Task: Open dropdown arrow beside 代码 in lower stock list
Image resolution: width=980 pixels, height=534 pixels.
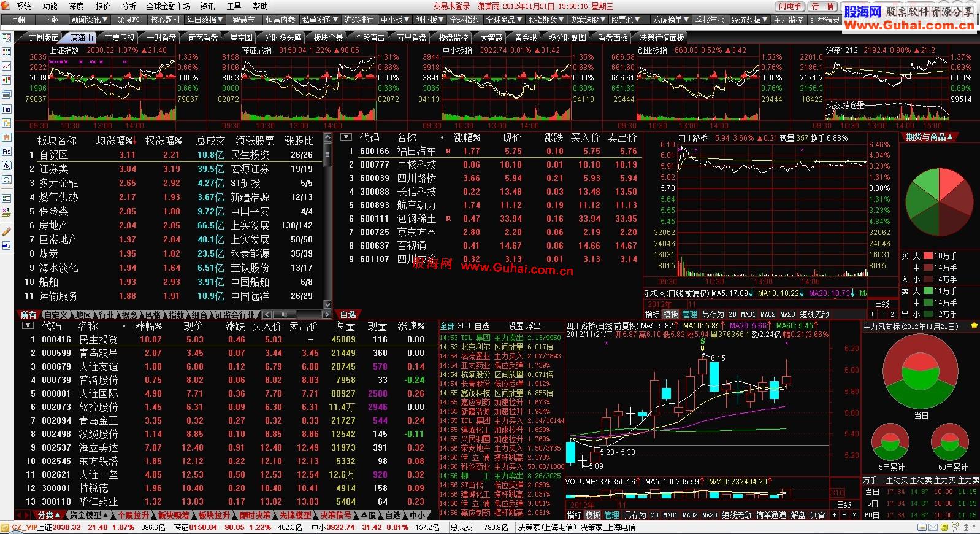Action: click(28, 326)
